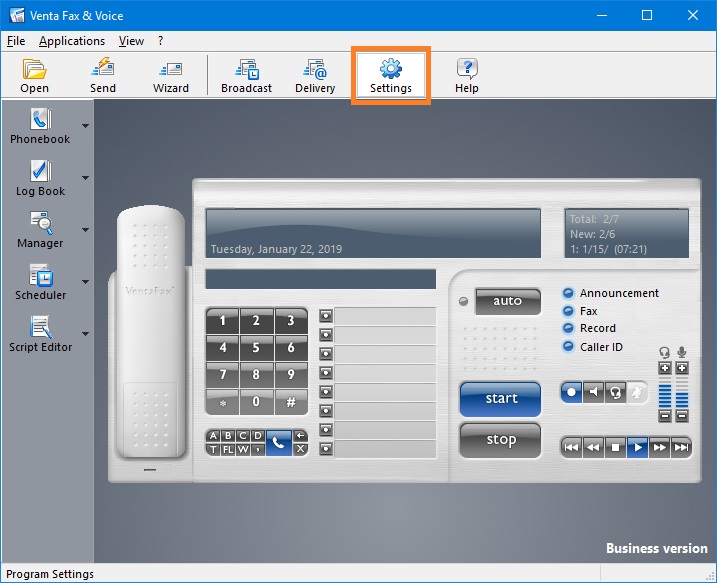Open the Phonebook from the sidebar
Screen dimensions: 717x583
[x=40, y=126]
